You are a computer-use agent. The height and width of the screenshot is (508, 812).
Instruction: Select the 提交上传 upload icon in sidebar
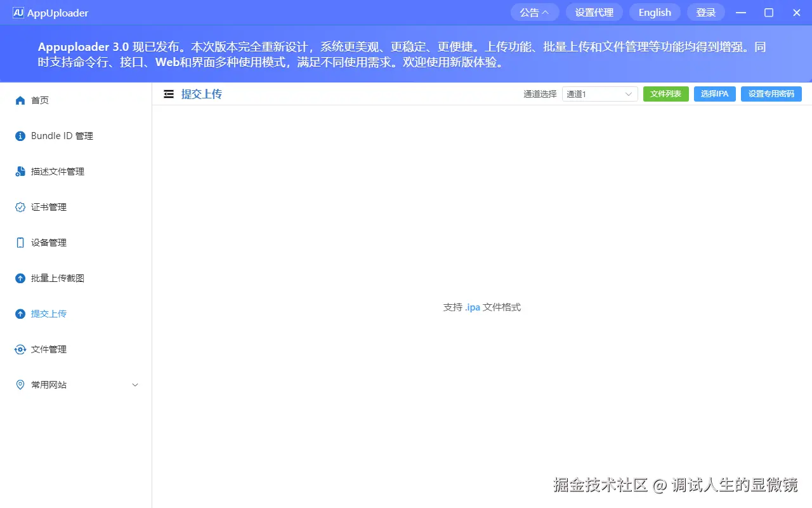coord(20,313)
